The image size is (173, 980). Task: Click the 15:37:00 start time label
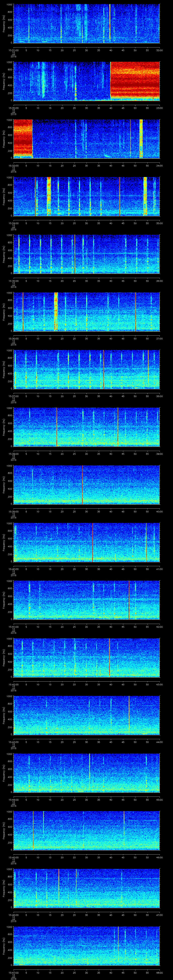pos(14,396)
